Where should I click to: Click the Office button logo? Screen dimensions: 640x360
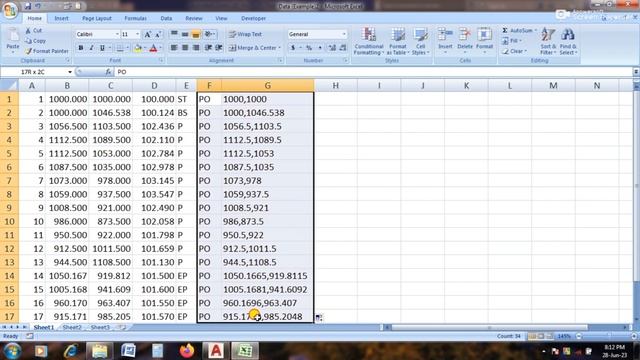click(10, 10)
